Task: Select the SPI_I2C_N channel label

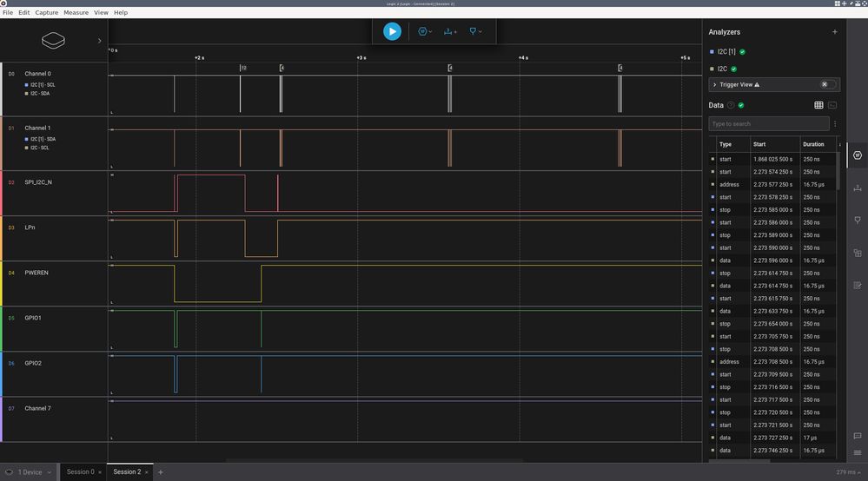Action: coord(38,182)
